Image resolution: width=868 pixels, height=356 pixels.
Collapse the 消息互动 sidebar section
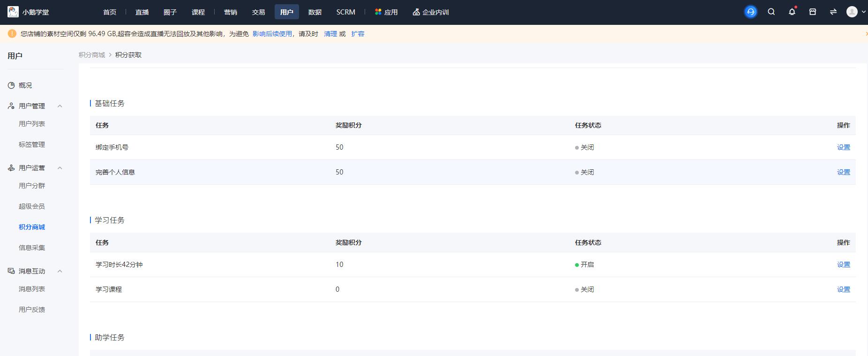[60, 271]
